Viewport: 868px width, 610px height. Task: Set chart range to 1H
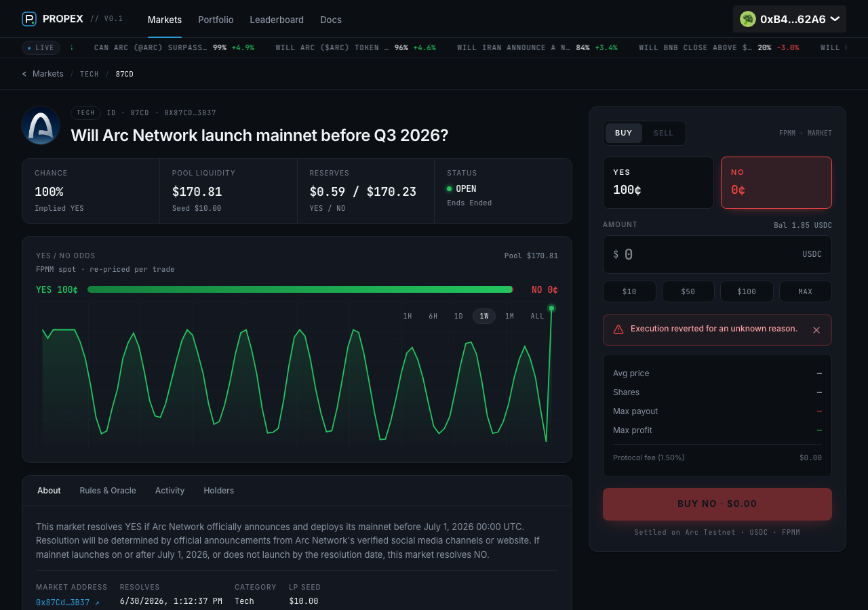coord(408,317)
